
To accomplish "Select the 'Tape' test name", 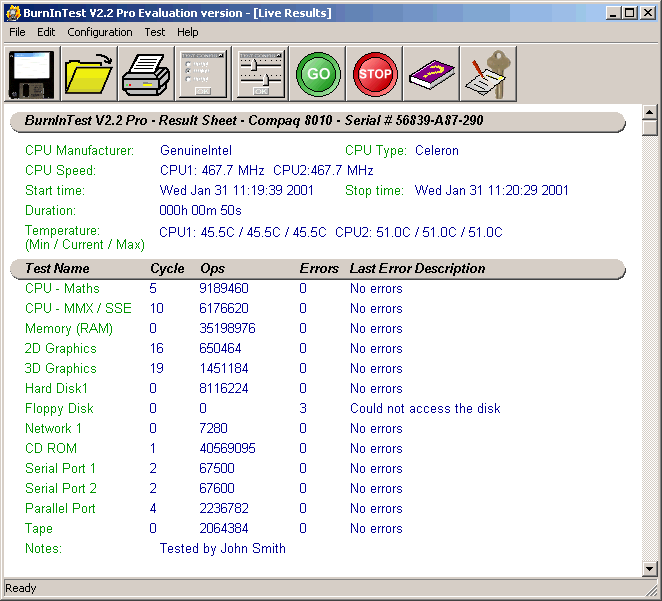I will point(39,528).
